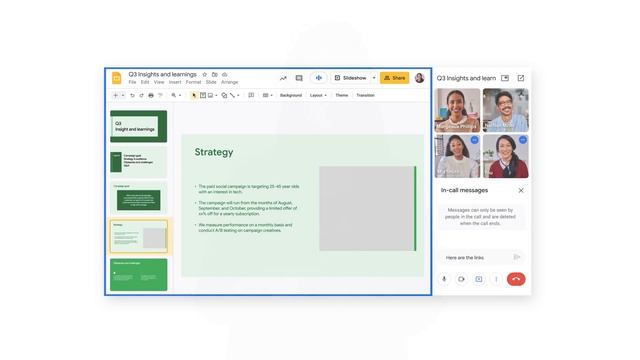Click the bottom-left woman's video tile
Viewport: 640px width, 360px height.
[458, 156]
